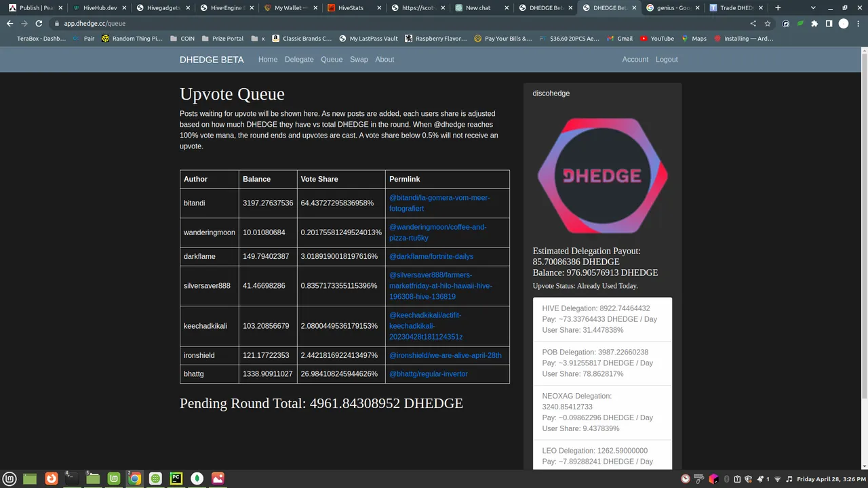Open the COIN bookmark folder

pyautogui.click(x=183, y=39)
